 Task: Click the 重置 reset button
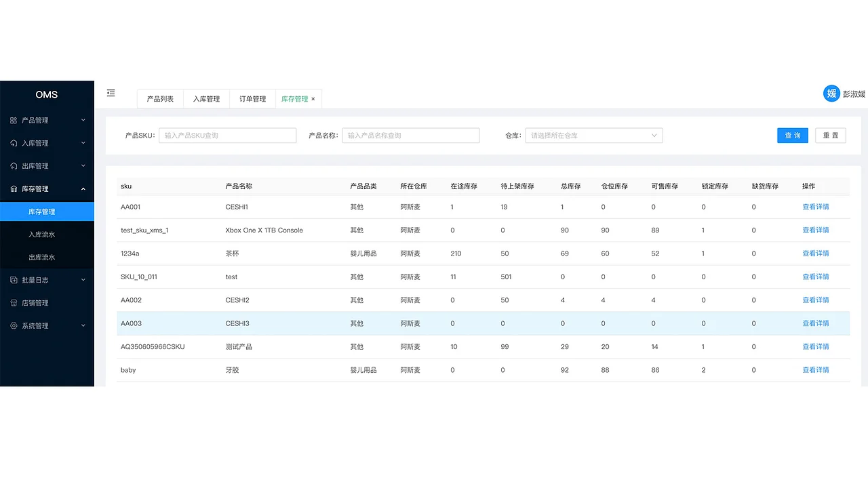click(x=831, y=135)
